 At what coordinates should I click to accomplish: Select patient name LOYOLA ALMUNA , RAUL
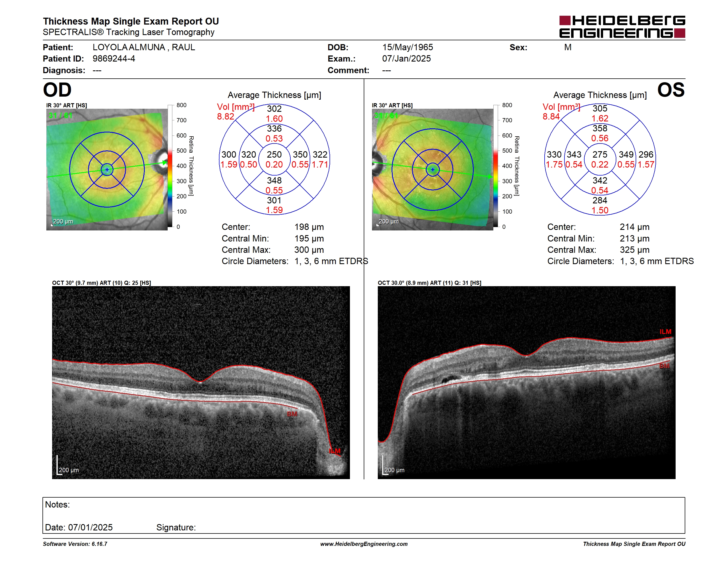(144, 47)
